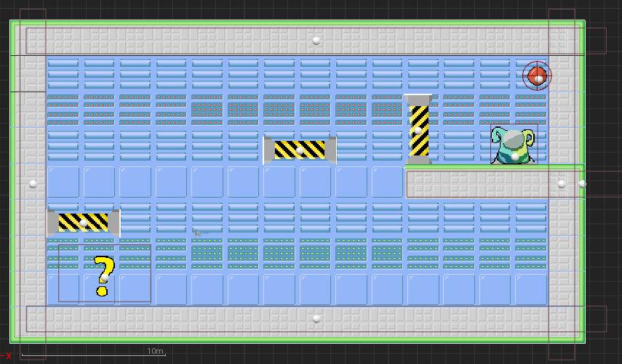Click the red X axis marker
622x364 pixels.
(x=9, y=355)
